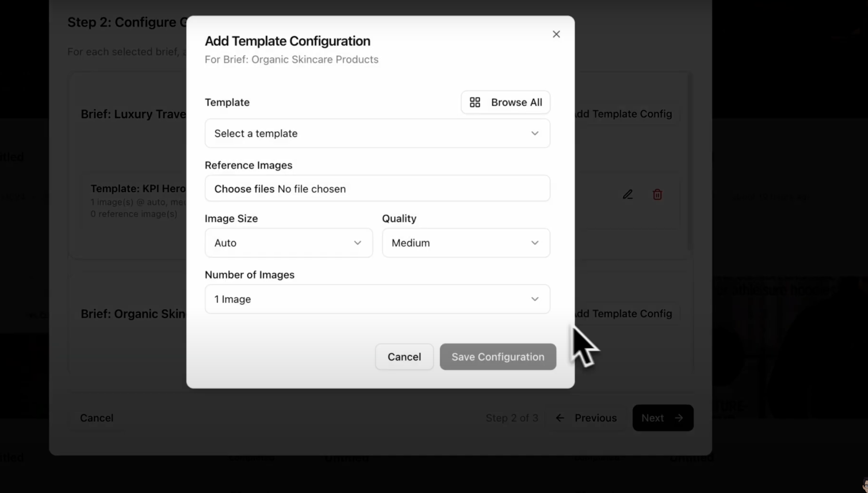
Task: Click the Template field label
Action: coord(227,102)
